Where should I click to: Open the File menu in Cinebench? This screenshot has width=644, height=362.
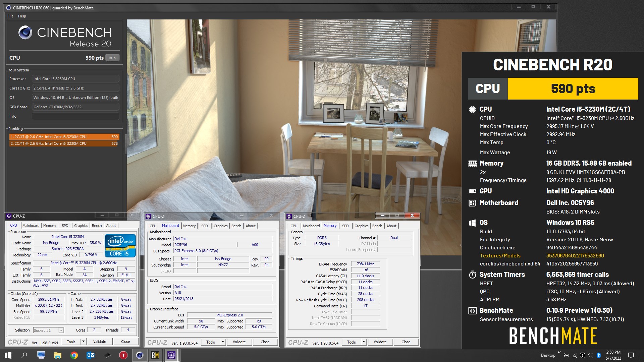[10, 16]
